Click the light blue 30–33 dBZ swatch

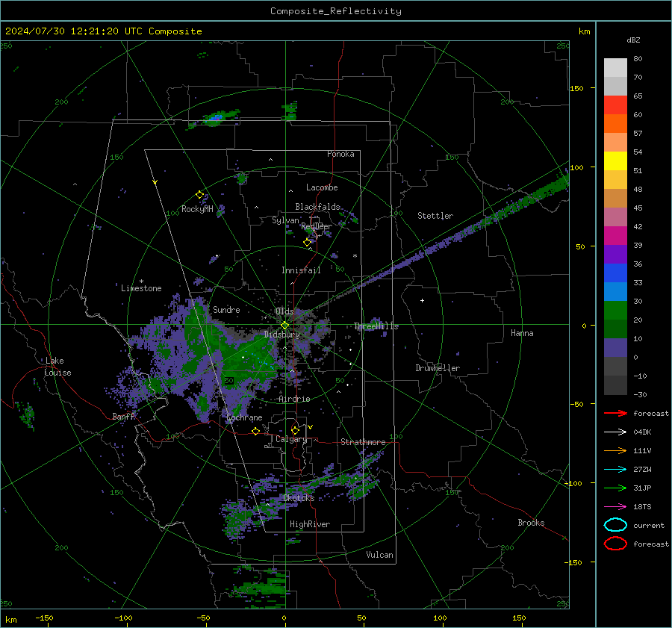click(615, 292)
